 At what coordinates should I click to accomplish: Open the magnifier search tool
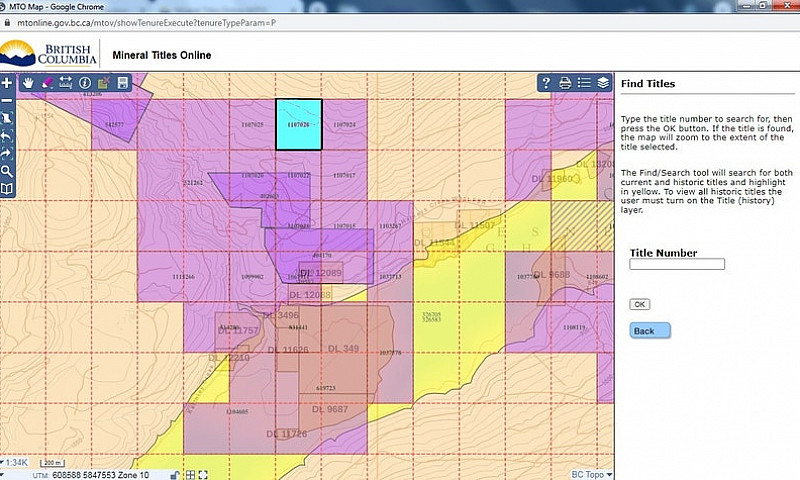click(x=7, y=171)
